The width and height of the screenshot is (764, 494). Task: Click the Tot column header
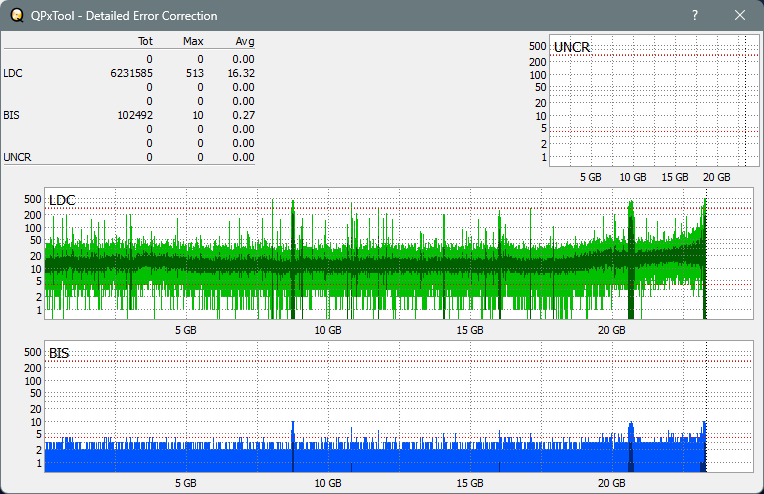[x=145, y=42]
